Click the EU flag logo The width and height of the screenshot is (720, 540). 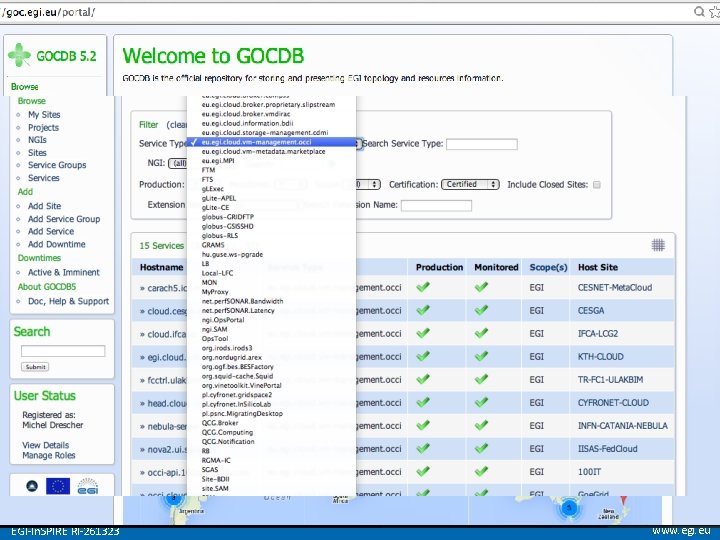coord(58,486)
